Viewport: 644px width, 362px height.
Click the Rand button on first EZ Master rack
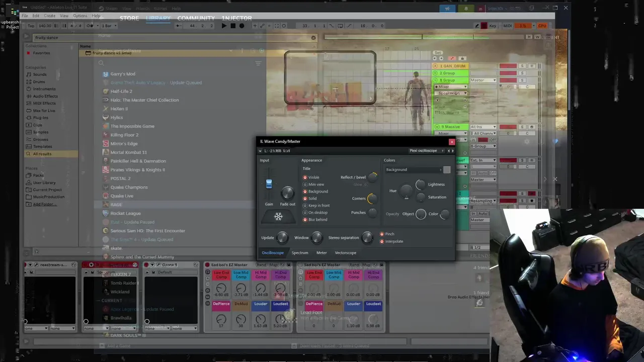tap(262, 264)
